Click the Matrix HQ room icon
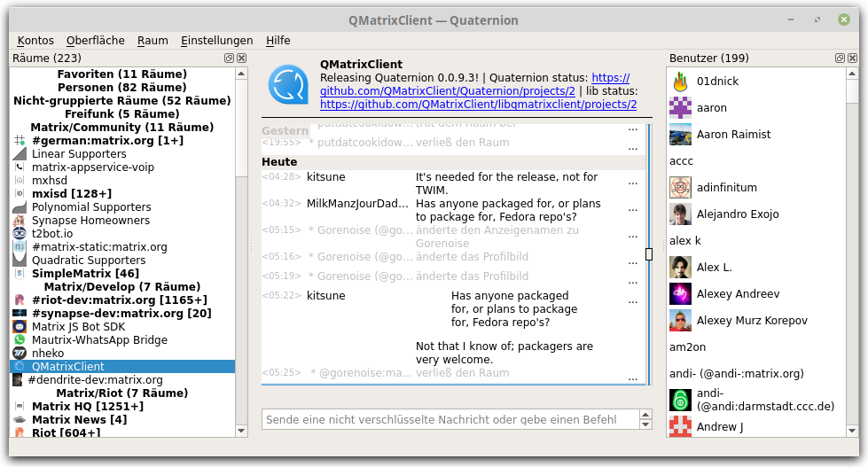Image resolution: width=868 pixels, height=467 pixels. (20, 406)
